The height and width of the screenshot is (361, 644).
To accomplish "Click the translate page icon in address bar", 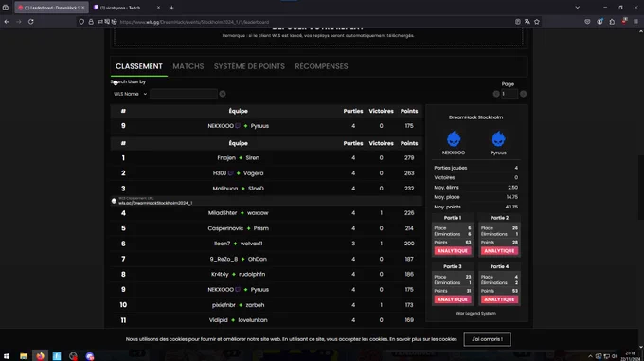I will (x=528, y=22).
